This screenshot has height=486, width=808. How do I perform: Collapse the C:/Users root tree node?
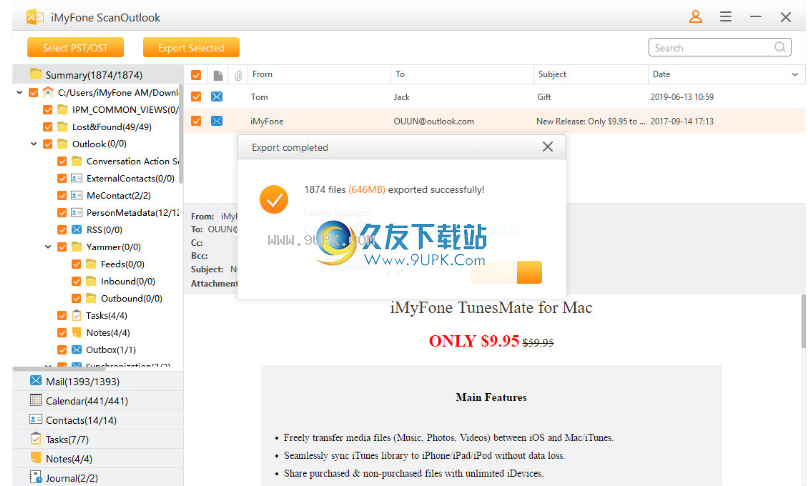20,93
